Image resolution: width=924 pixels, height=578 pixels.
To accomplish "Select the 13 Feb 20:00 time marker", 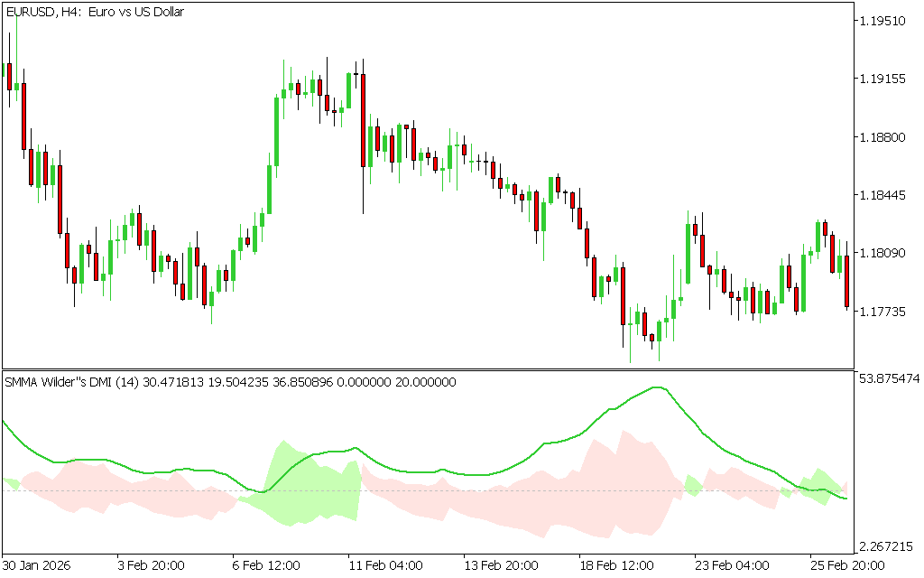I will click(498, 566).
